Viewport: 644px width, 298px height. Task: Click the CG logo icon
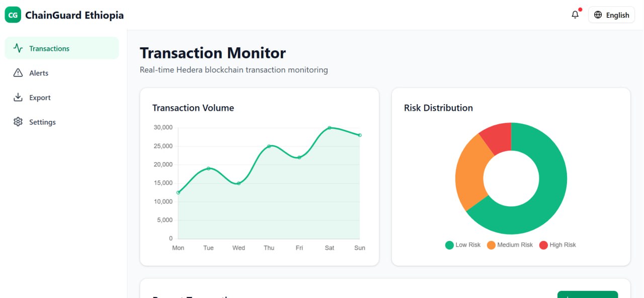click(x=13, y=15)
